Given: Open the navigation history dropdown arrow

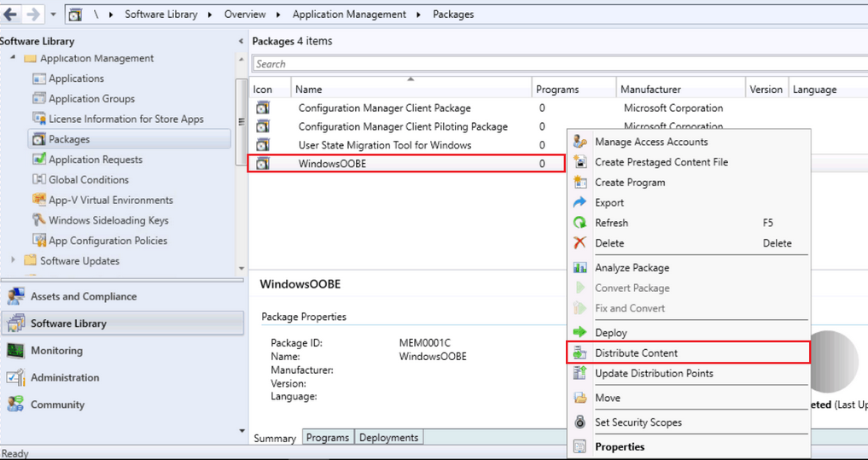Looking at the screenshot, I should [53, 15].
